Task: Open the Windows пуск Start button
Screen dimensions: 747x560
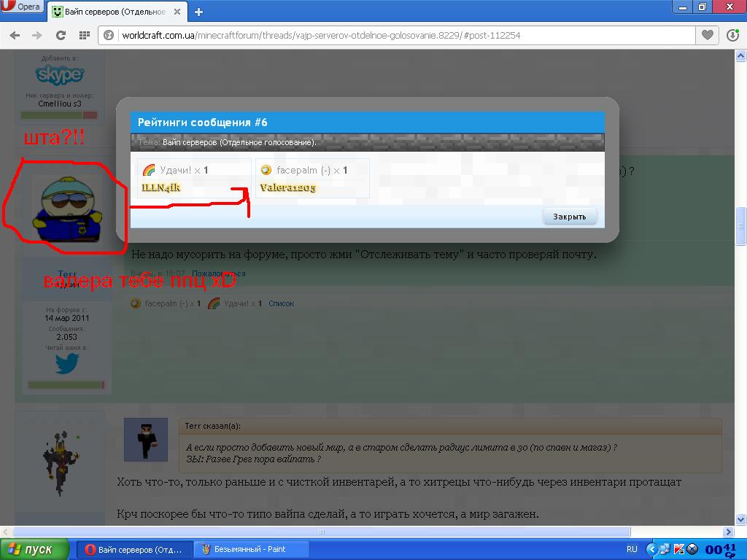Action: click(x=34, y=550)
